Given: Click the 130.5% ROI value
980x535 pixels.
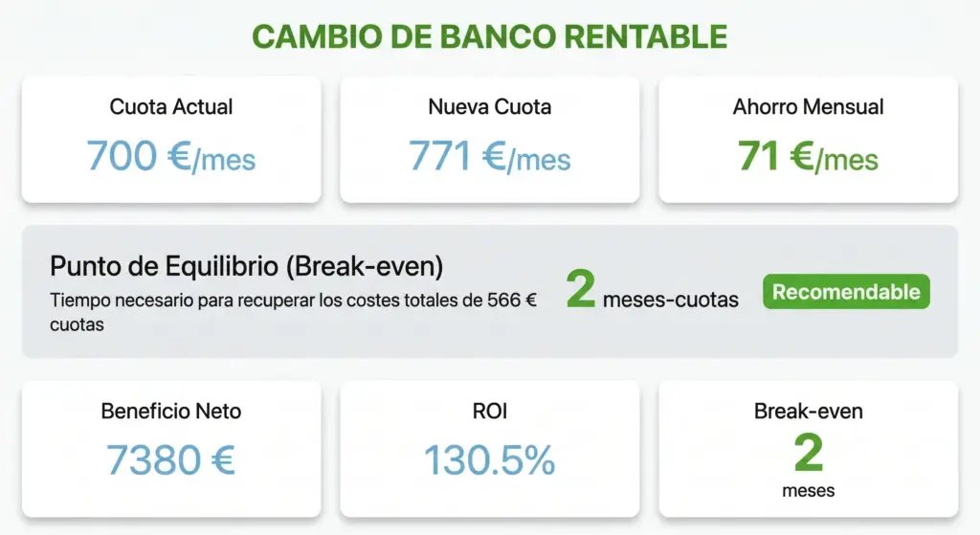Looking at the screenshot, I should (490, 460).
